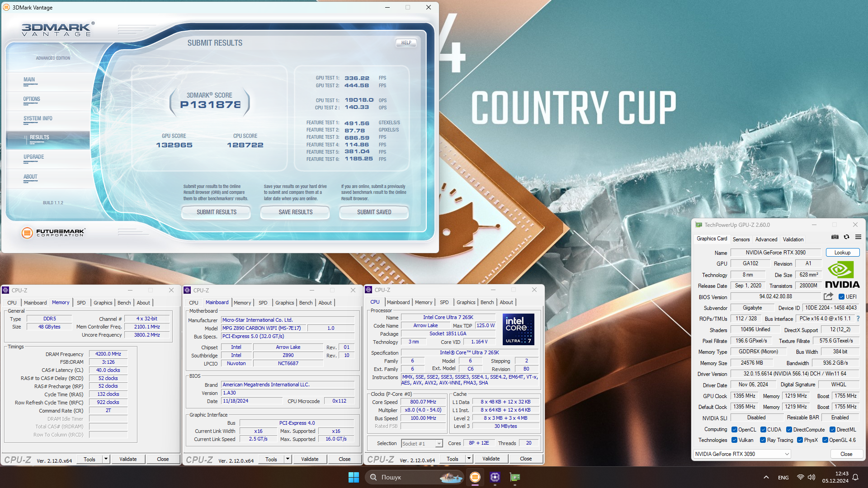Switch to the Sensors tab in GPU-Z
Screen dimensions: 868x488
click(x=741, y=239)
